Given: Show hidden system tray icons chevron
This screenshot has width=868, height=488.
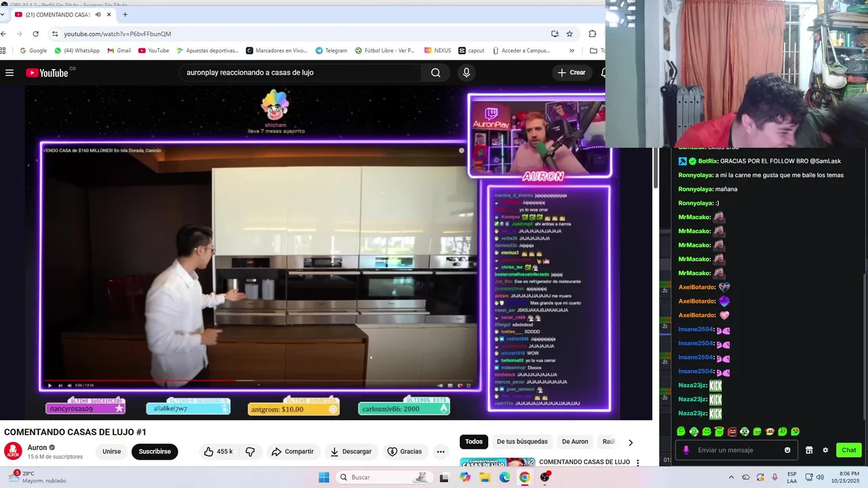Looking at the screenshot, I should (x=731, y=477).
